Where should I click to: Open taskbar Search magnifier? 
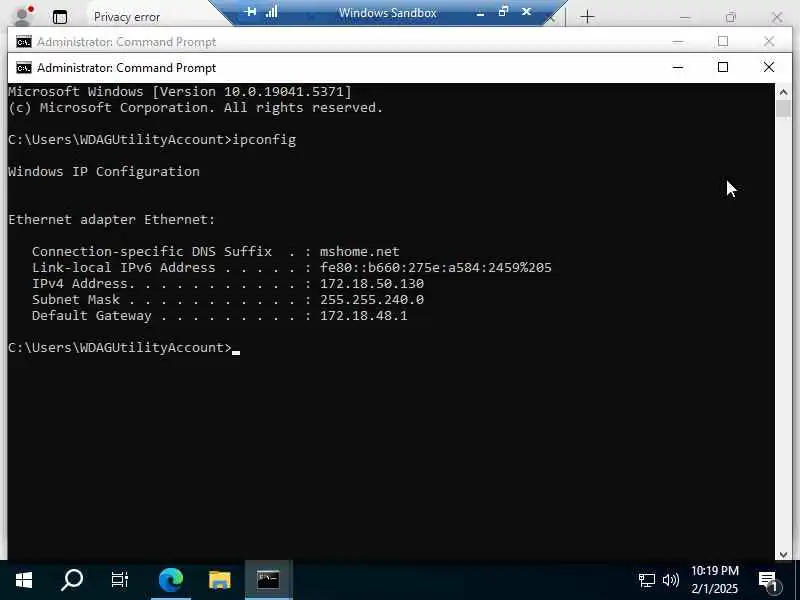coord(72,580)
